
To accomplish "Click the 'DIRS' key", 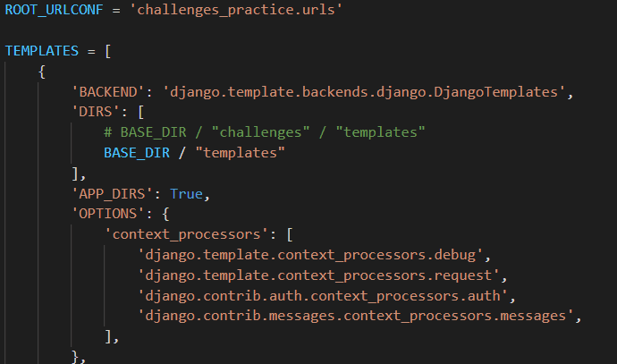I will [x=96, y=112].
